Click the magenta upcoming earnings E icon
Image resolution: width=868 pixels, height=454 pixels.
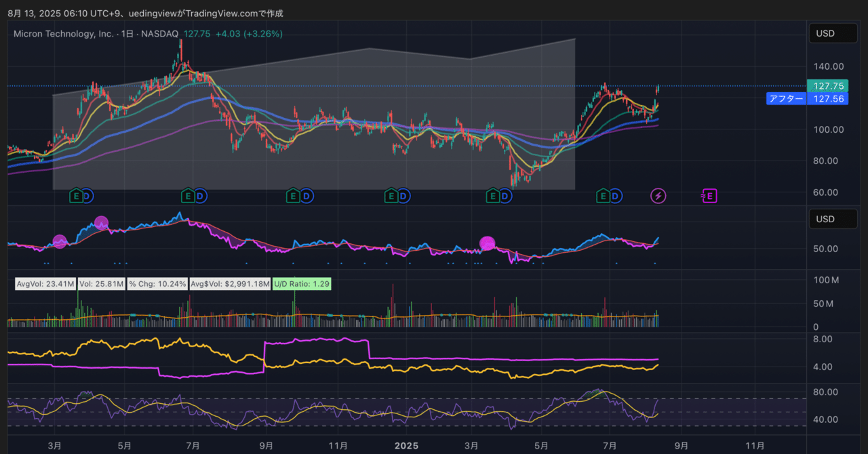click(709, 197)
